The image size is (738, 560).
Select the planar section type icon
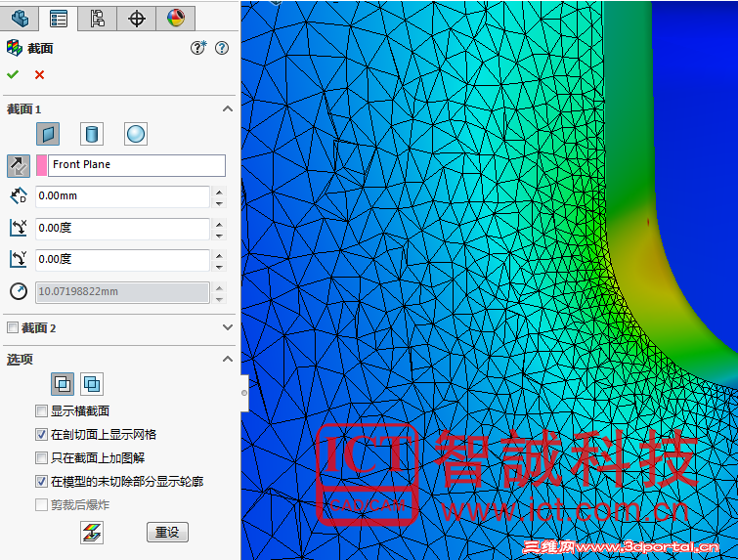(48, 134)
